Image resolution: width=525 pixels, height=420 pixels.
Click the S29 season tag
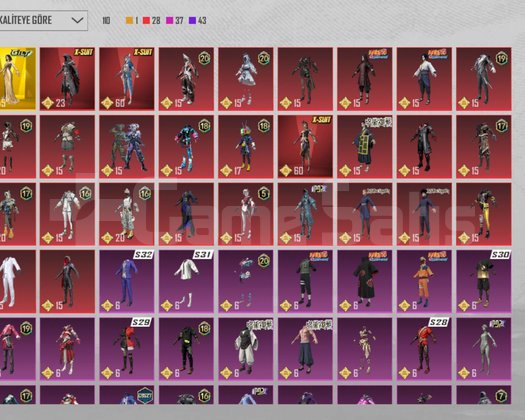point(141,323)
